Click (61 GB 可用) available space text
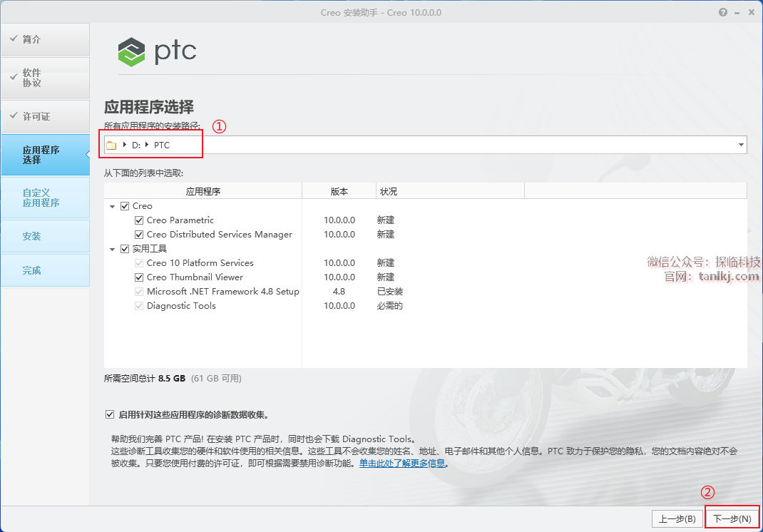This screenshot has width=763, height=532. tap(216, 378)
